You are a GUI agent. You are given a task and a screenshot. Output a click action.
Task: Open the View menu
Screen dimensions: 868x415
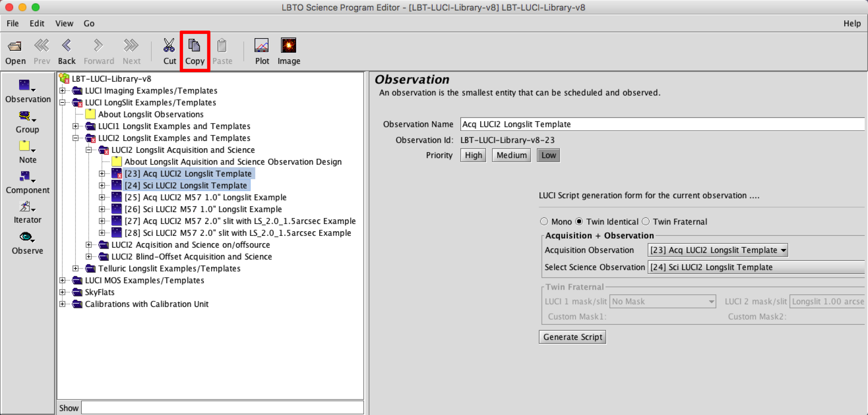(64, 23)
